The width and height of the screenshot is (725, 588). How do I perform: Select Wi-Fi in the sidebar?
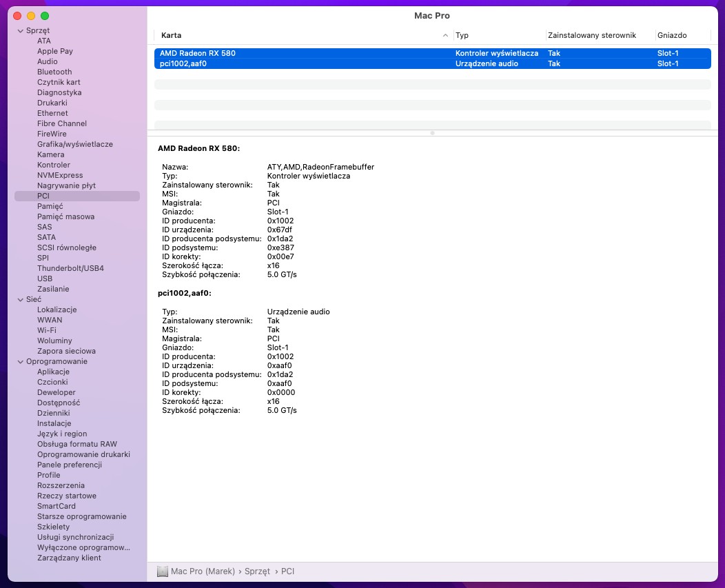tap(47, 330)
